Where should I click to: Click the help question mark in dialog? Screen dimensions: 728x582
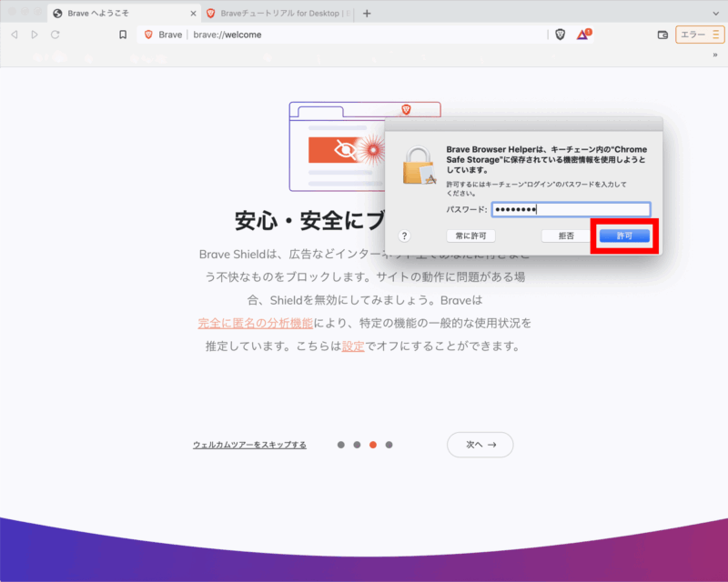click(405, 236)
